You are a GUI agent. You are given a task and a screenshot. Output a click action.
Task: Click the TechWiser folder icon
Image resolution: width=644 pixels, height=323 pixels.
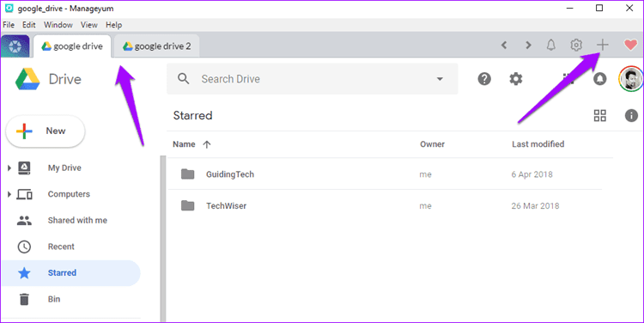point(188,205)
